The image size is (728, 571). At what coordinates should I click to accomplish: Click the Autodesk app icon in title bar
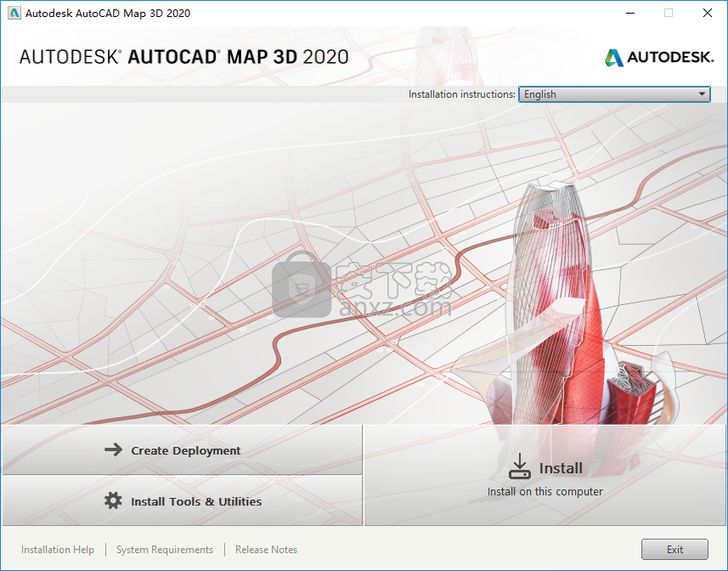point(14,13)
